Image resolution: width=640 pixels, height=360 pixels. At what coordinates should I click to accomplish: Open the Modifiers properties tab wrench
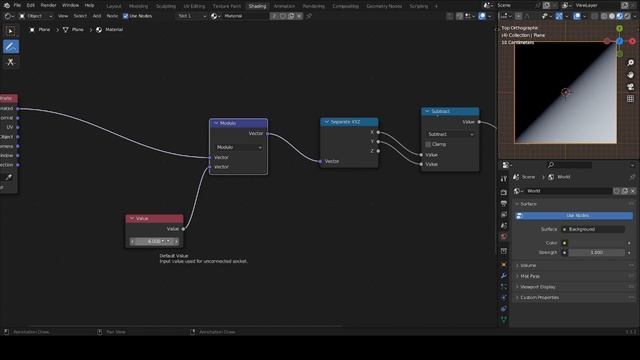pos(504,276)
